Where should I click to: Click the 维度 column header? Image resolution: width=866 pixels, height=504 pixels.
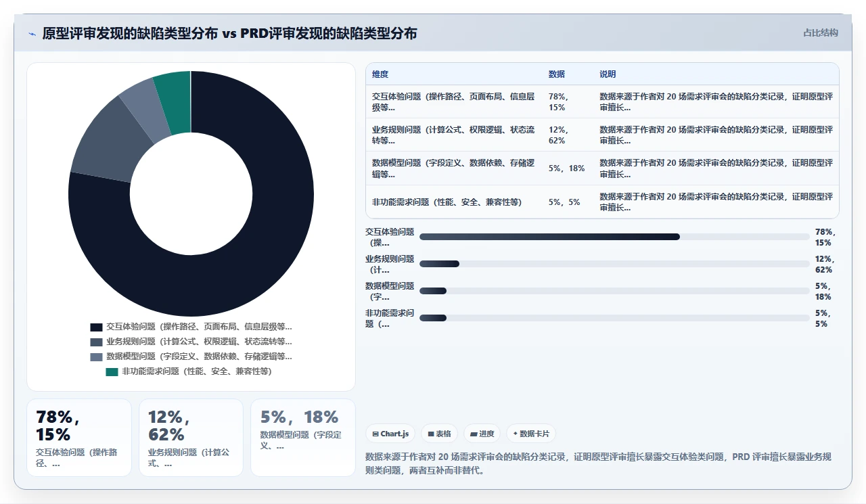pyautogui.click(x=380, y=74)
